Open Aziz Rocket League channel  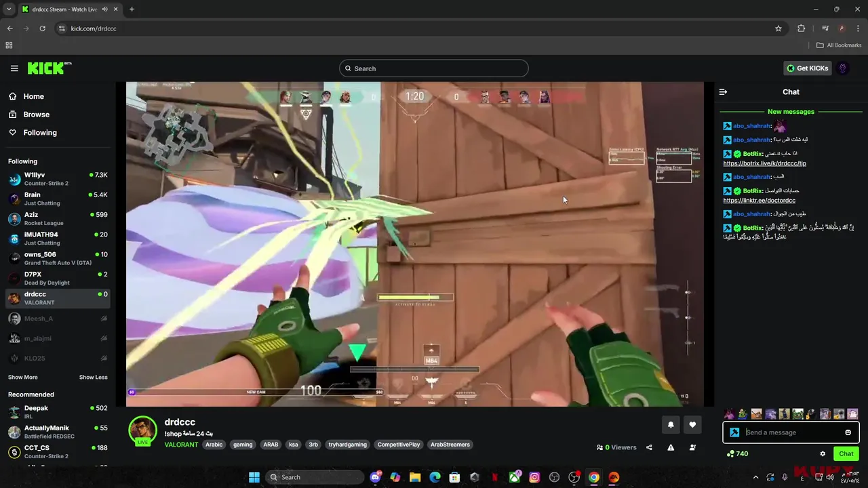coord(58,218)
